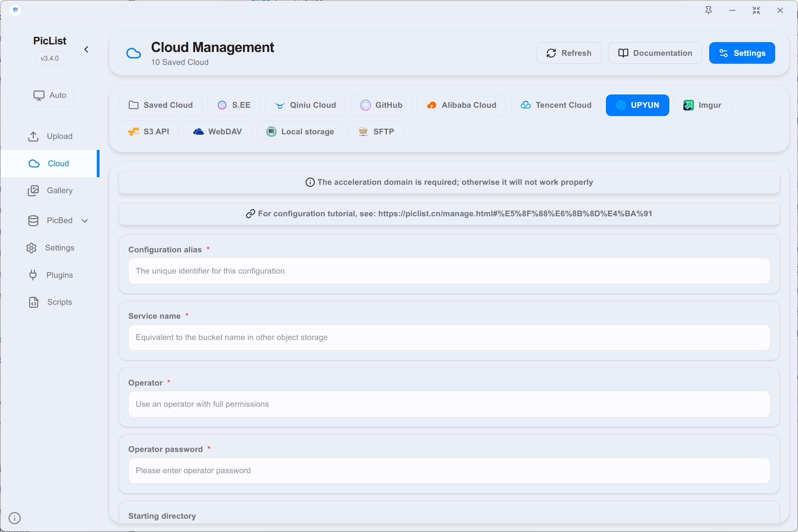
Task: Click the pin window icon
Action: 708,10
